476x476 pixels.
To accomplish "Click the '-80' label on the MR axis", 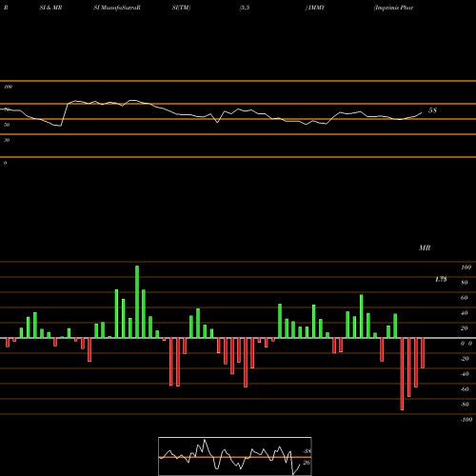I will (465, 405).
